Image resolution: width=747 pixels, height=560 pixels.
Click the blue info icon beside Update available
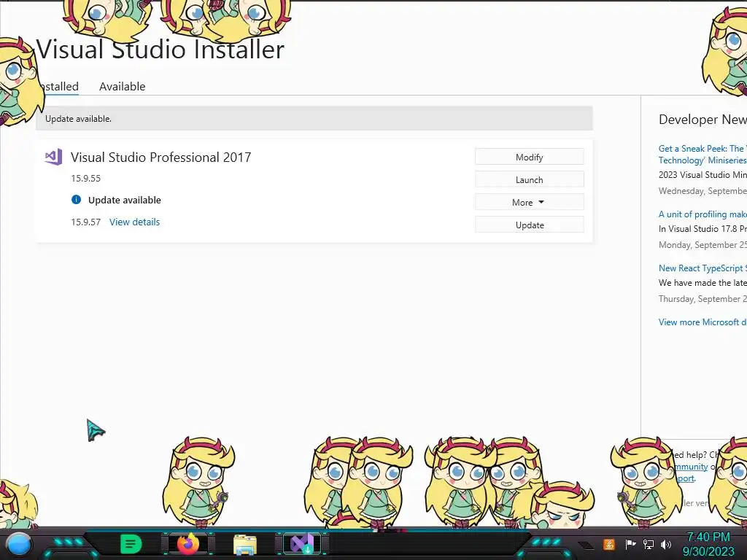pyautogui.click(x=76, y=200)
